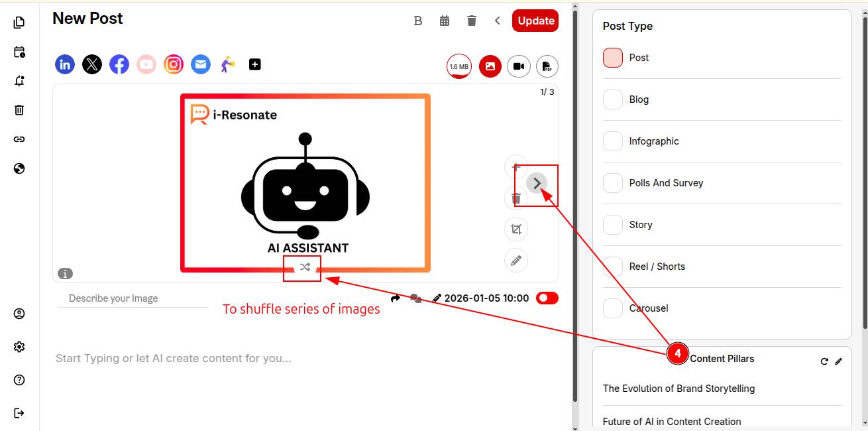This screenshot has width=868, height=431.
Task: Click the back chevron beside Update
Action: pyautogui.click(x=497, y=21)
